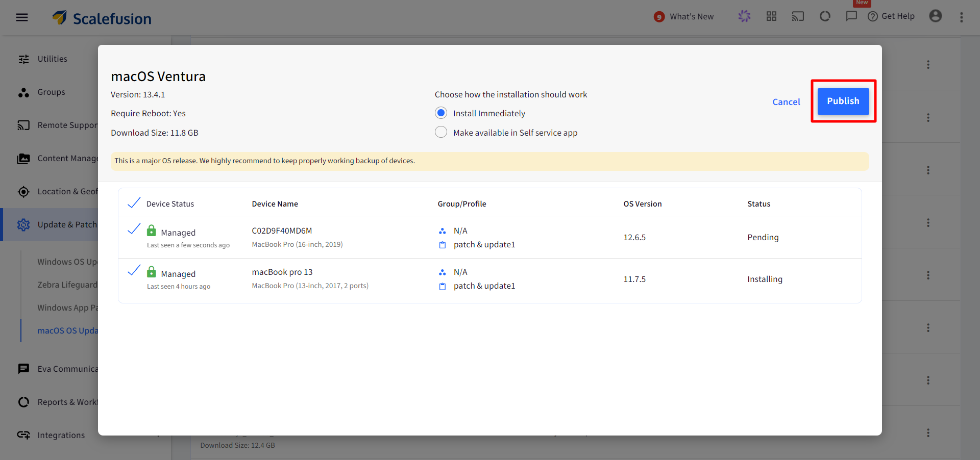Click the Installing status text

click(765, 279)
